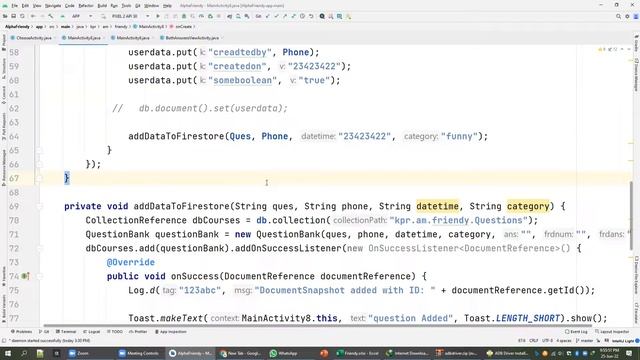Open the Edit menu
Viewport: 640px width, 360px height.
pyautogui.click(x=25, y=6)
